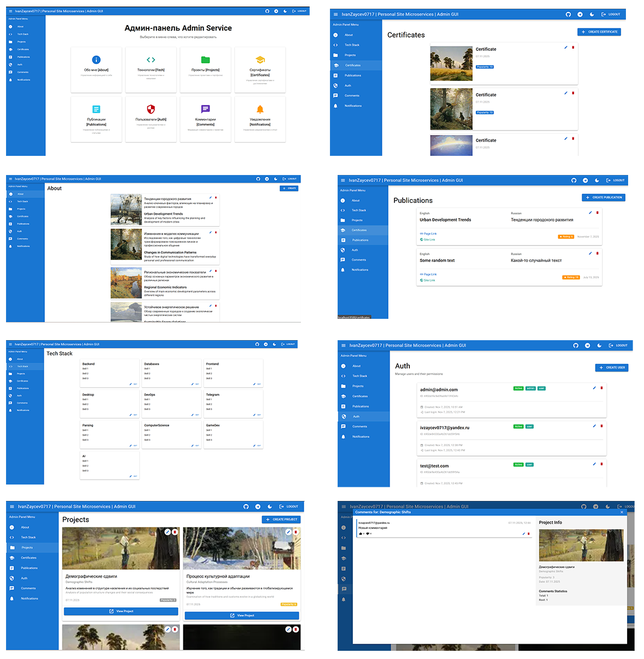The width and height of the screenshot is (644, 659).
Task: Delete the Процесс культурной адаптации project card
Action: [x=295, y=532]
